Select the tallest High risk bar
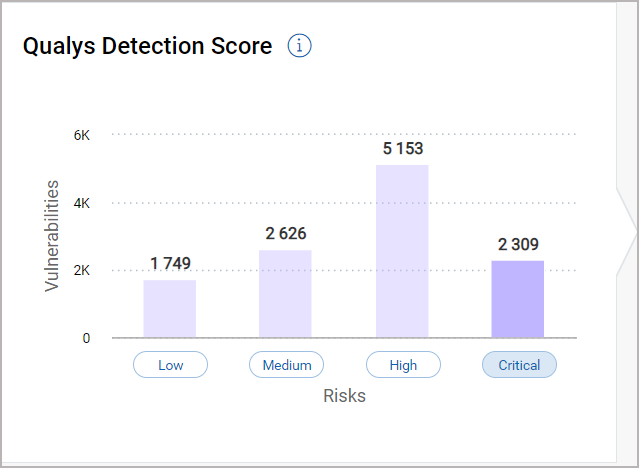This screenshot has height=468, width=639. tap(402, 251)
